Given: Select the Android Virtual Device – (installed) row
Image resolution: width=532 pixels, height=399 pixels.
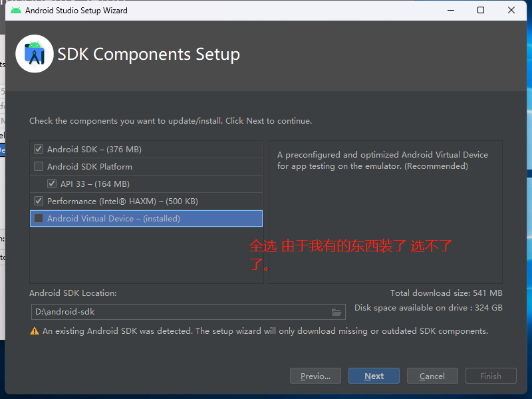Looking at the screenshot, I should [114, 219].
